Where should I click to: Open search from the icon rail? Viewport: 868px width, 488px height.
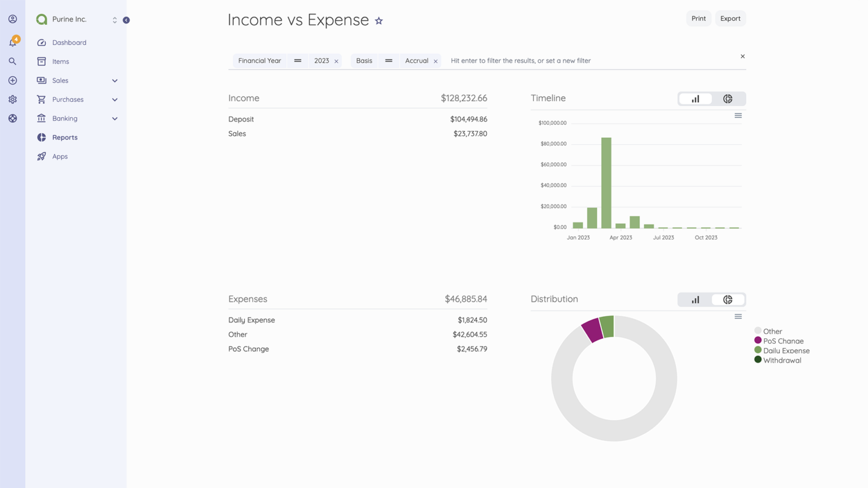point(12,62)
